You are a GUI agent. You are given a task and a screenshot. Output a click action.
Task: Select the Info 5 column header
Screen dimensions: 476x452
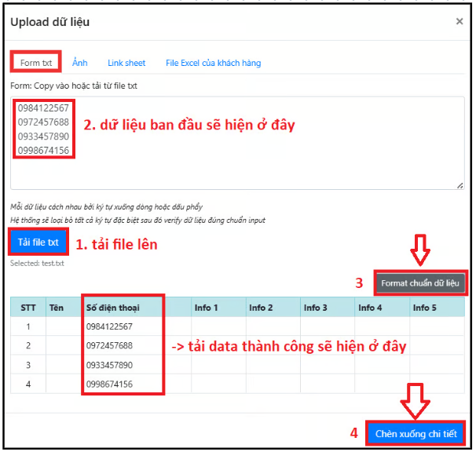[425, 308]
